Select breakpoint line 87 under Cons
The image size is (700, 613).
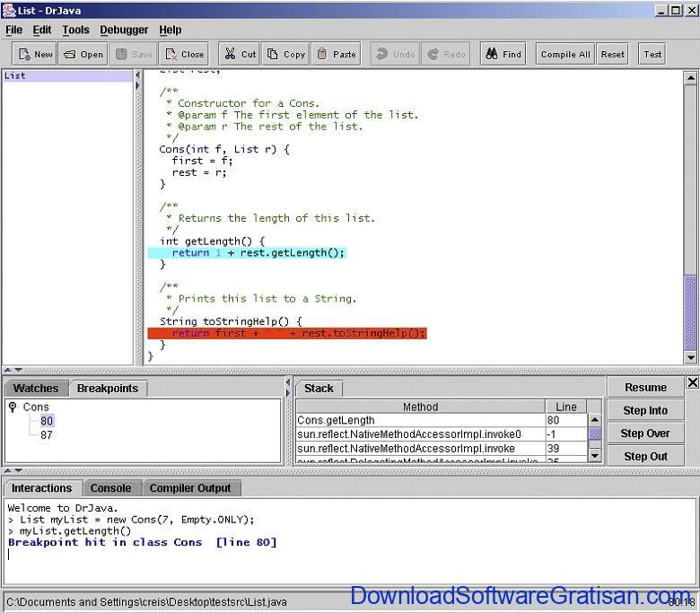(47, 435)
